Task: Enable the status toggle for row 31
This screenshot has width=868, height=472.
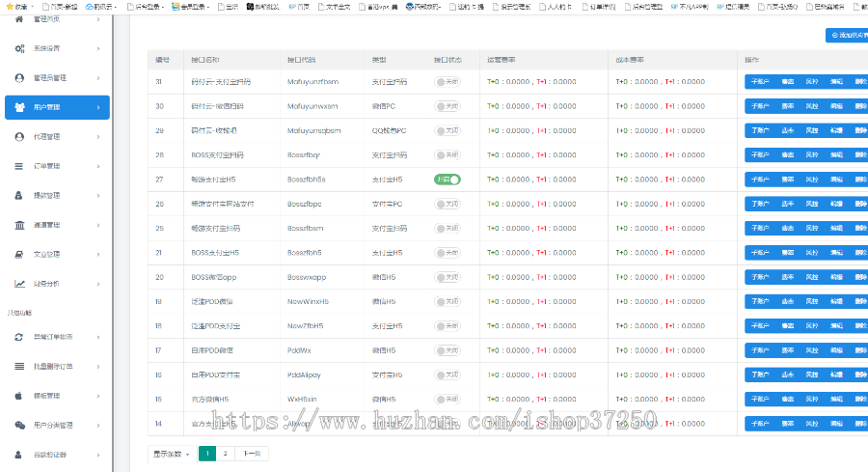Action: click(448, 82)
